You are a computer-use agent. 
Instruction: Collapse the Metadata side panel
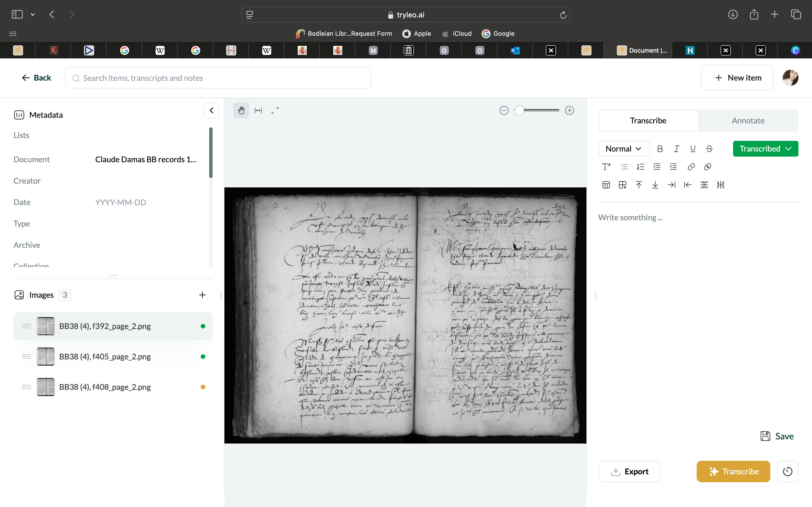211,110
